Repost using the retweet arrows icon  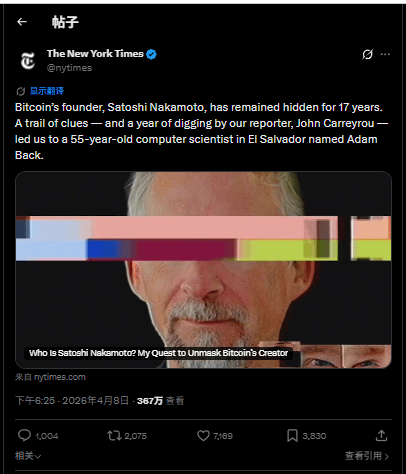pos(114,436)
